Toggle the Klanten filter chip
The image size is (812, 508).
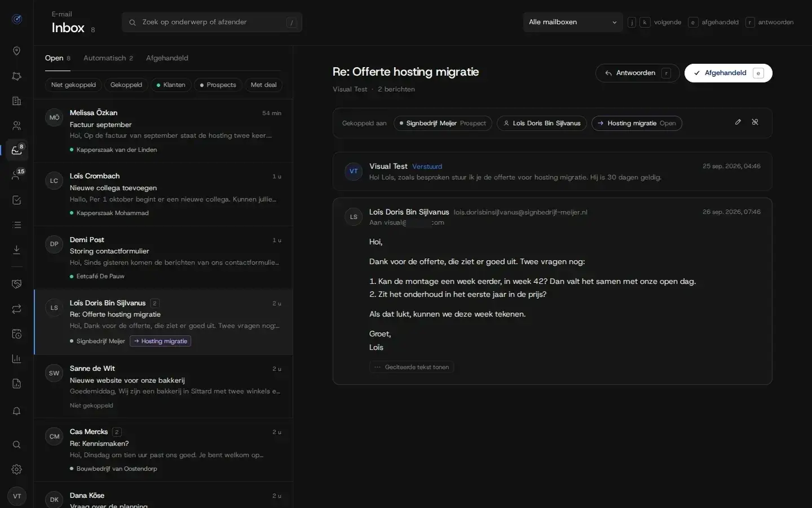tap(171, 85)
